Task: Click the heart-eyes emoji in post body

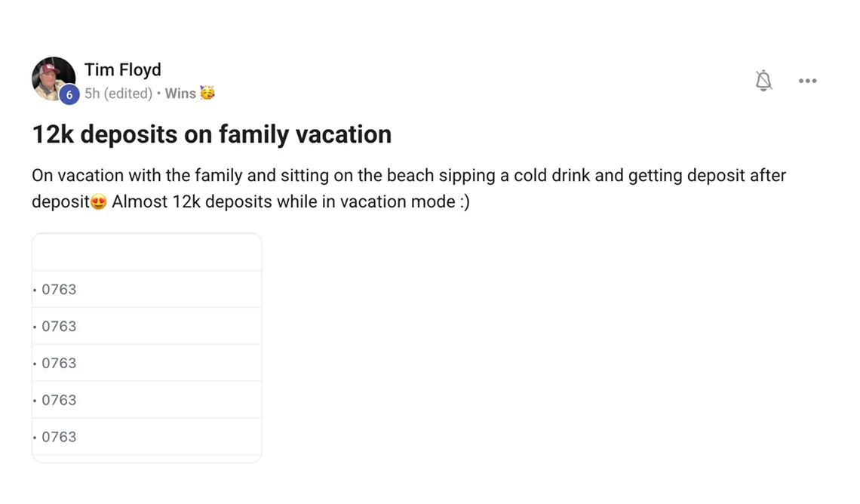Action: pyautogui.click(x=98, y=202)
